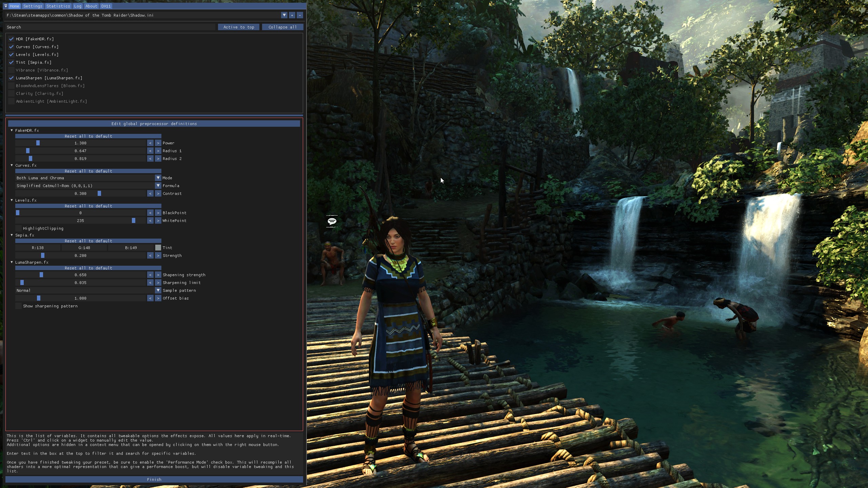Decrease Radius 1 with left arrow

coord(150,151)
